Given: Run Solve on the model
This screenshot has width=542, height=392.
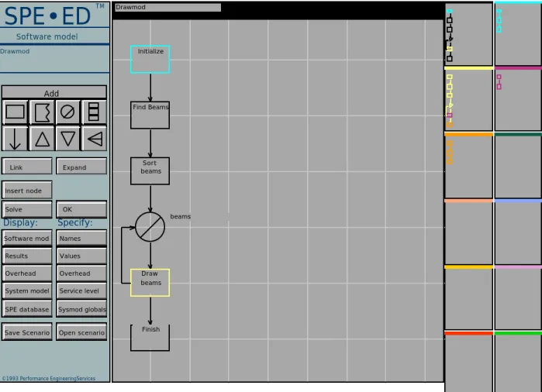Looking at the screenshot, I should (27, 209).
